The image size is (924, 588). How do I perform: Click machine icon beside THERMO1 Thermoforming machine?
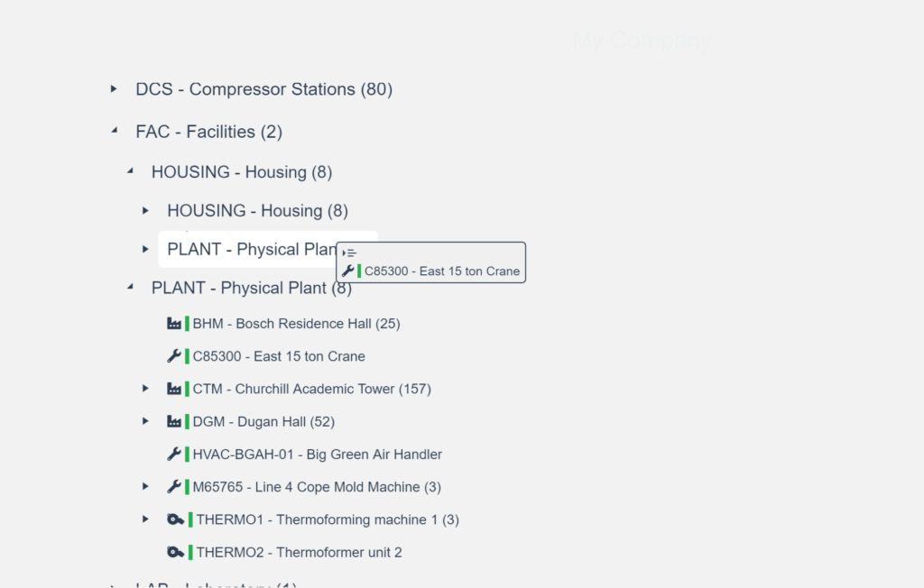coord(176,519)
